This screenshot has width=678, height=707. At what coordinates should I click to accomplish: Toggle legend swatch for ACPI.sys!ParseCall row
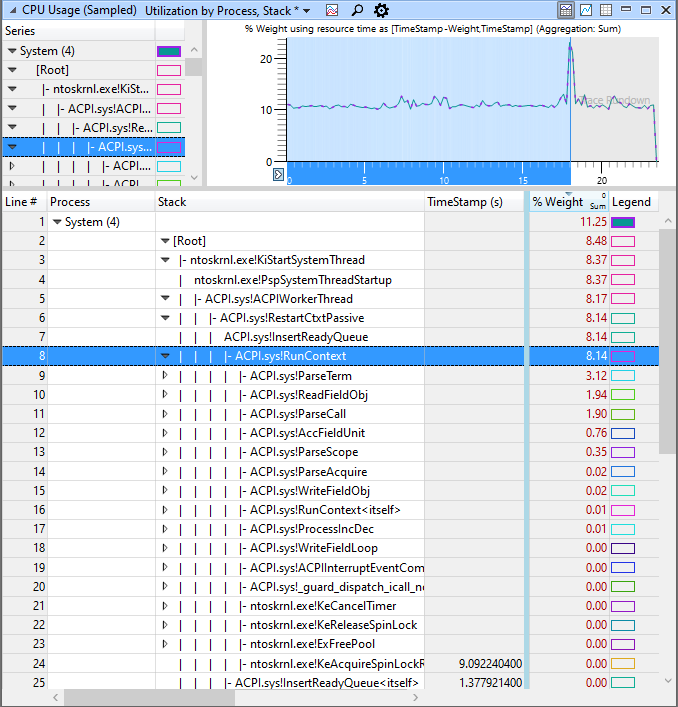pyautogui.click(x=623, y=414)
